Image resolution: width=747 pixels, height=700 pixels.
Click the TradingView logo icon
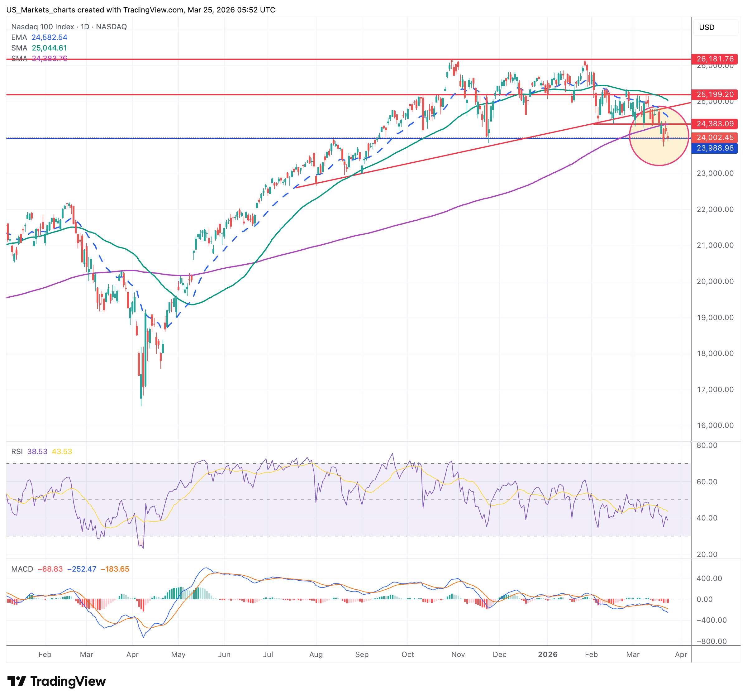(x=17, y=681)
